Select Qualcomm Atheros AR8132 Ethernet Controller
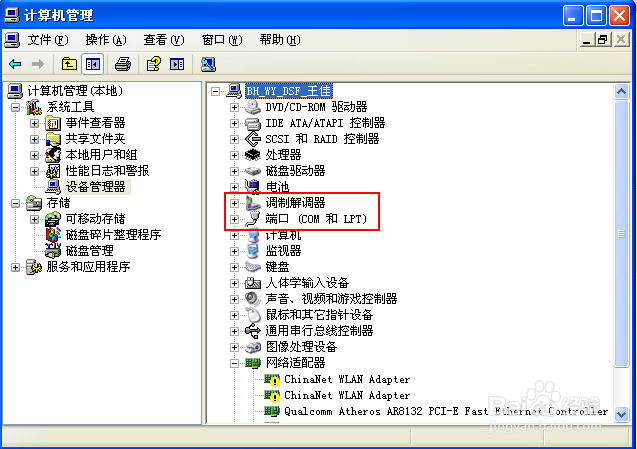The width and height of the screenshot is (637, 449). (446, 411)
